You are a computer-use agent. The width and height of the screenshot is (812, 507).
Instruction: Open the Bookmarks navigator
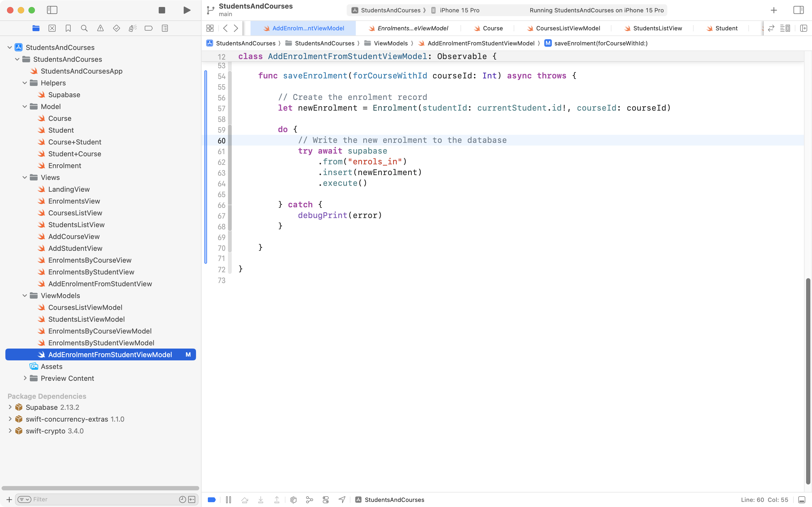[68, 28]
